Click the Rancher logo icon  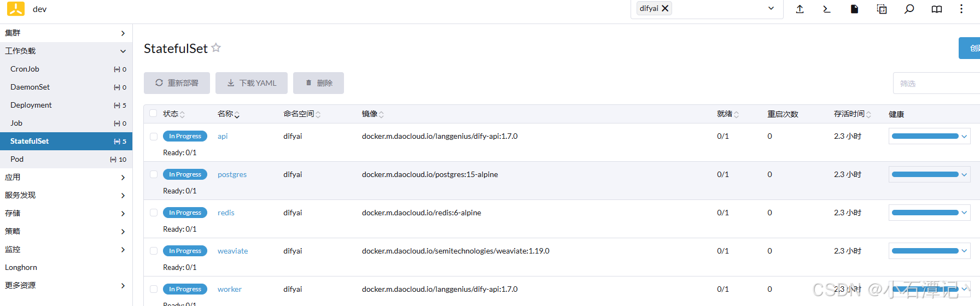[16, 9]
